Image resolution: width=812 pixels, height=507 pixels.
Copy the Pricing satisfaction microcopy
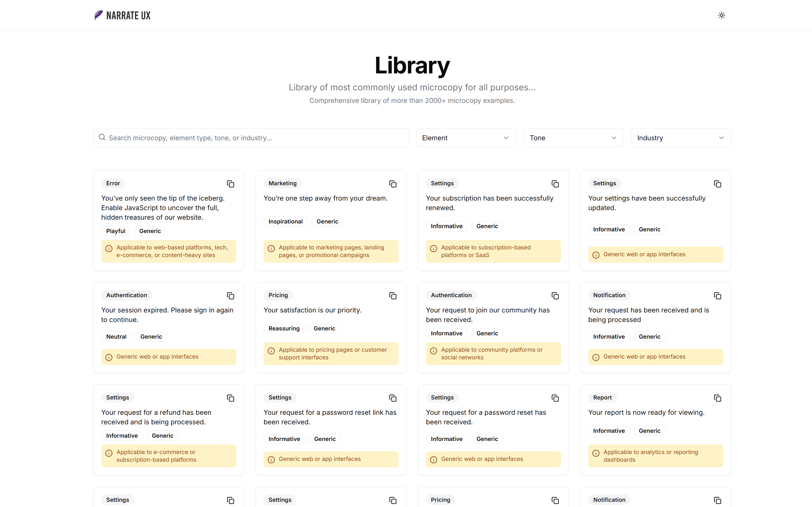tap(393, 296)
